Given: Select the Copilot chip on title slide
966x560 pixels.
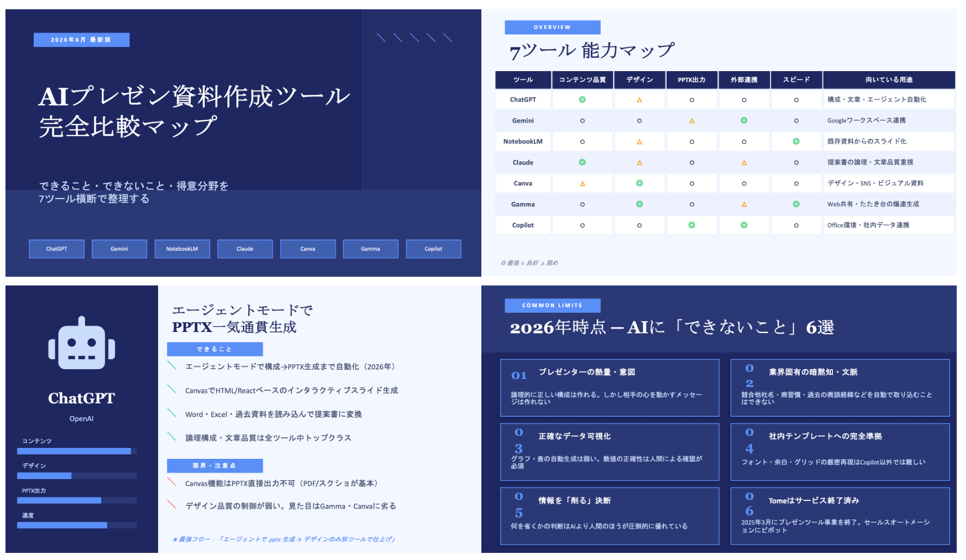Looking at the screenshot, I should [x=433, y=249].
